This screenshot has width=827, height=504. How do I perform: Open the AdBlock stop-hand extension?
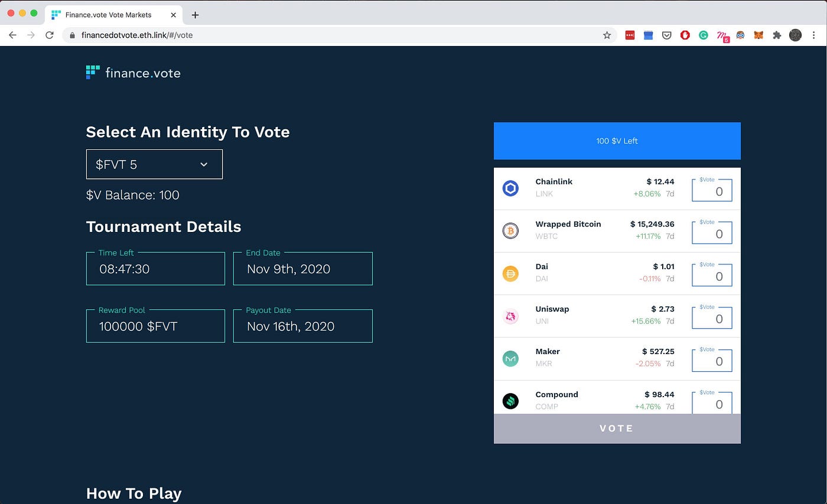(x=685, y=35)
